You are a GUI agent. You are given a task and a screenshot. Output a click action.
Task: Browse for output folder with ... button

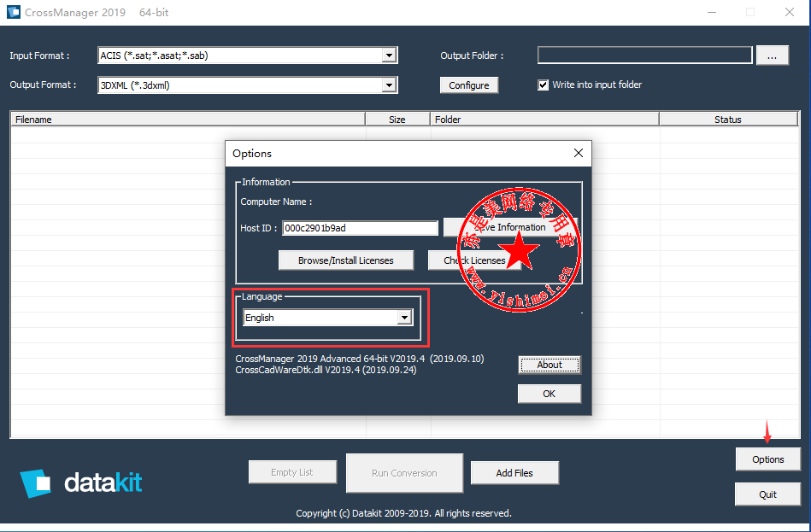[x=772, y=56]
